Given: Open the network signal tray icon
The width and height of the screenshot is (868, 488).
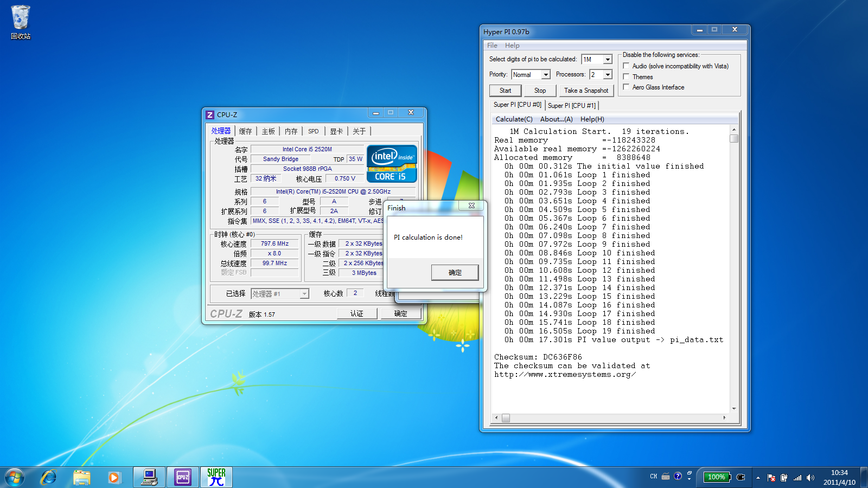Looking at the screenshot, I should pos(797,478).
